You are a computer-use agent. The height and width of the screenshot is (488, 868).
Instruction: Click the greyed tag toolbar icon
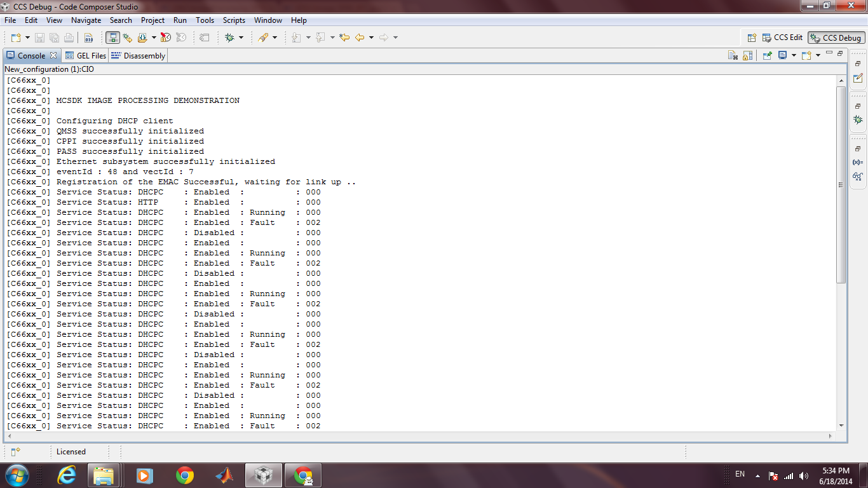click(204, 37)
